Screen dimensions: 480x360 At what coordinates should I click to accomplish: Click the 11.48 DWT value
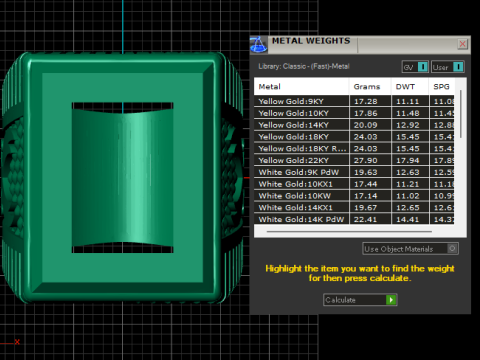coord(408,113)
